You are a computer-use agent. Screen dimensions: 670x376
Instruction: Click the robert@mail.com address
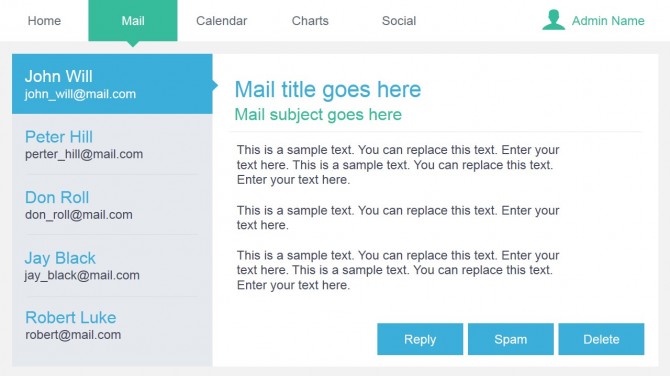point(73,335)
